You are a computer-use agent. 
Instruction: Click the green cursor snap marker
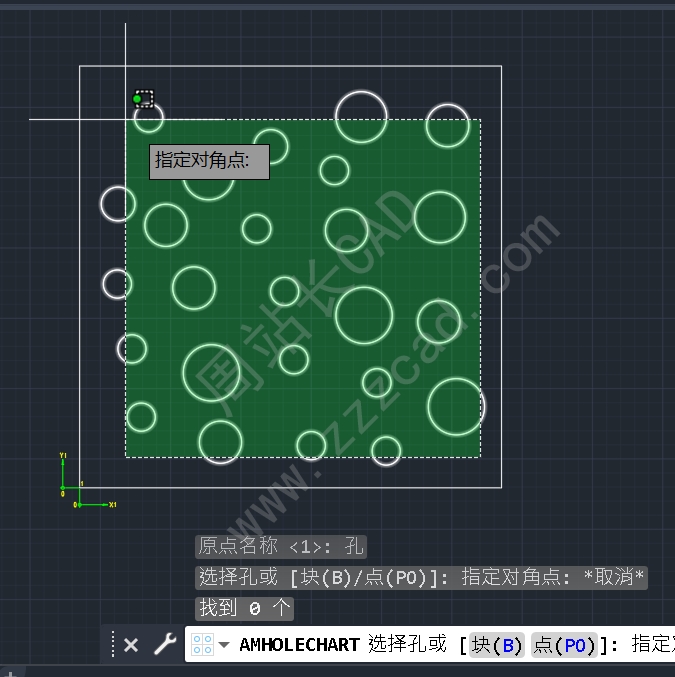[138, 99]
